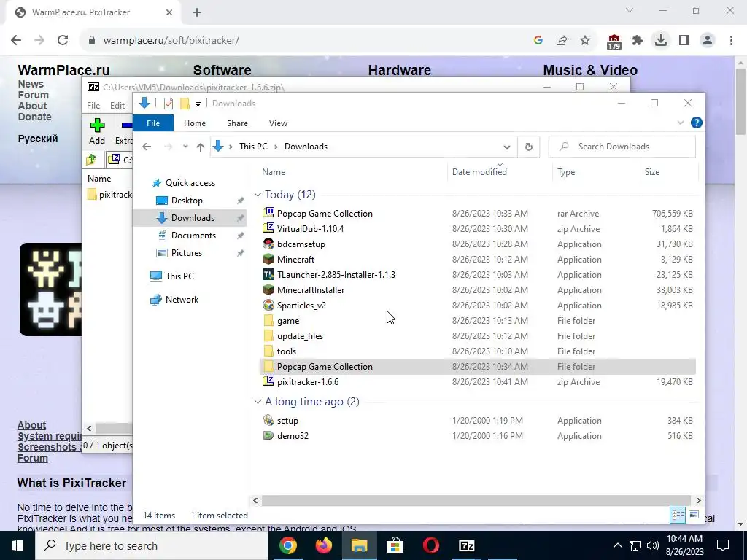Open the Opera taskbar icon
747x560 pixels.
point(430,545)
